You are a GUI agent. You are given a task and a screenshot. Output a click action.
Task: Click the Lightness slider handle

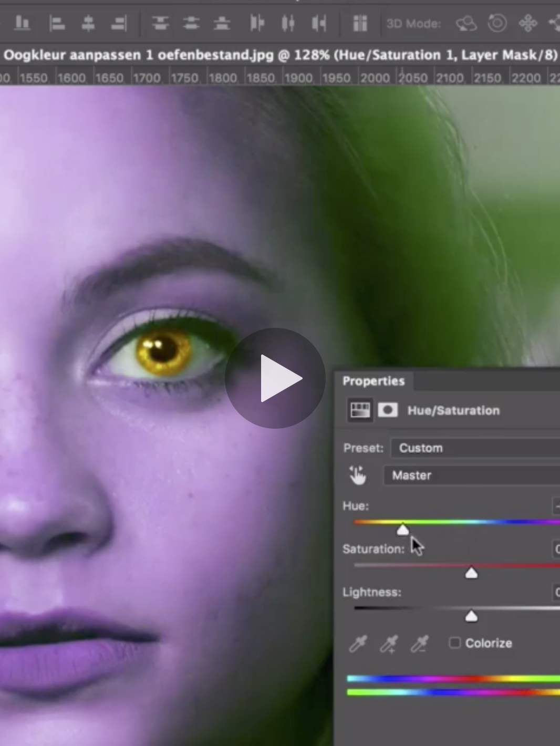coord(471,616)
